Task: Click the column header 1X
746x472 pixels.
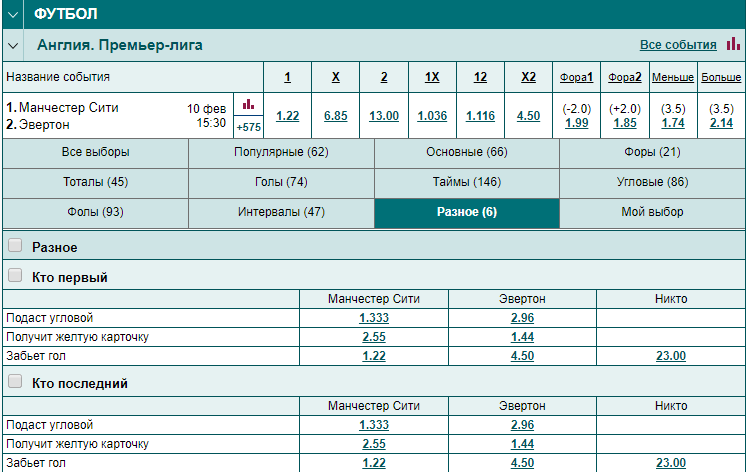Action: tap(432, 77)
